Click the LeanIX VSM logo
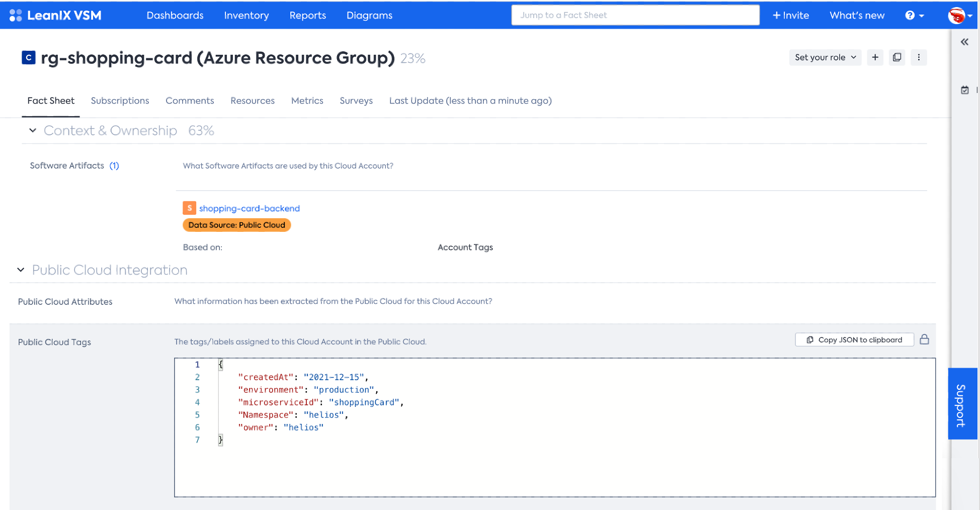 point(55,16)
